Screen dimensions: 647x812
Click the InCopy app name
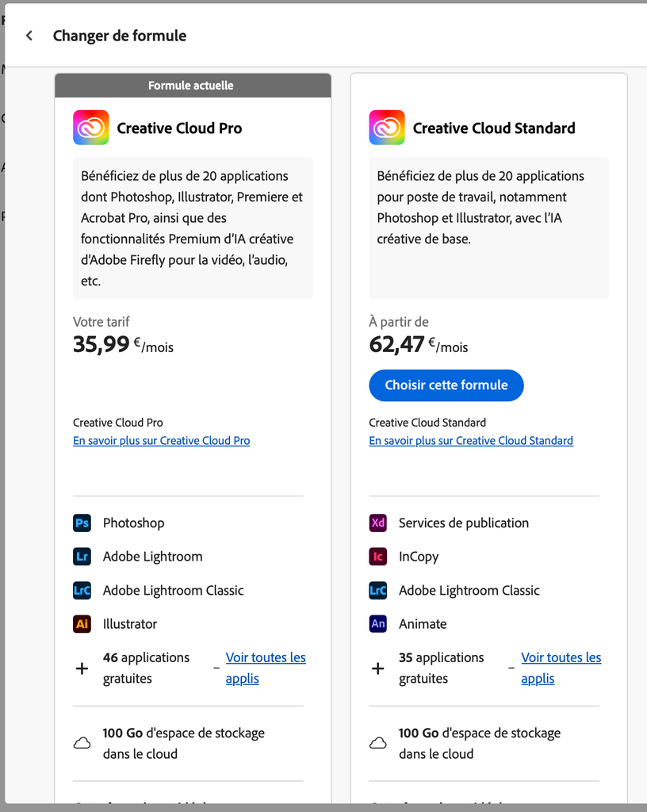pos(419,557)
